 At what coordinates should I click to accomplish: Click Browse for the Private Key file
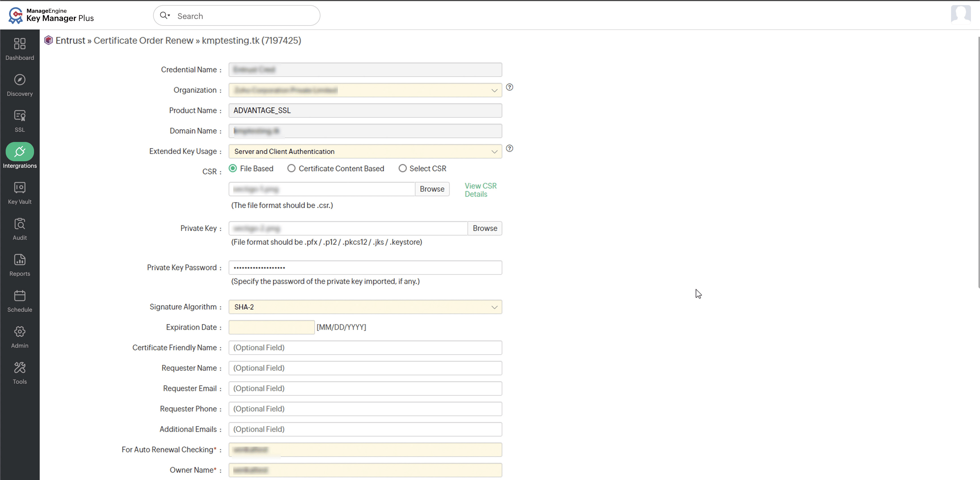pyautogui.click(x=485, y=228)
